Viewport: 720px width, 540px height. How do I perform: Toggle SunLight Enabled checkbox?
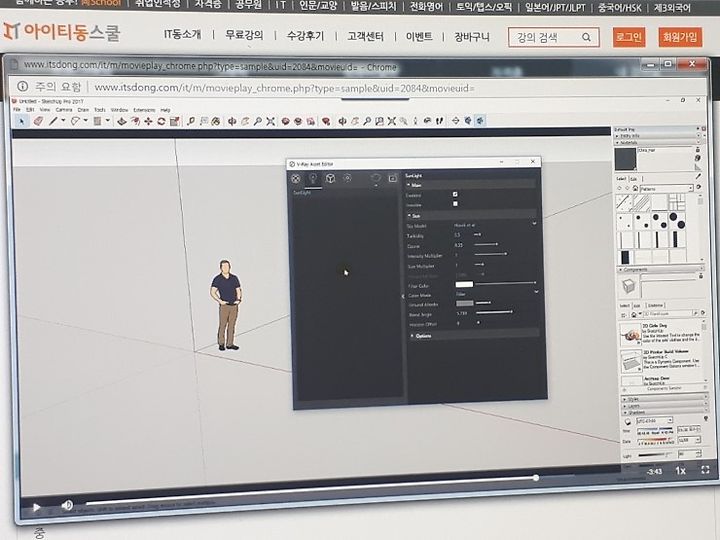click(455, 194)
